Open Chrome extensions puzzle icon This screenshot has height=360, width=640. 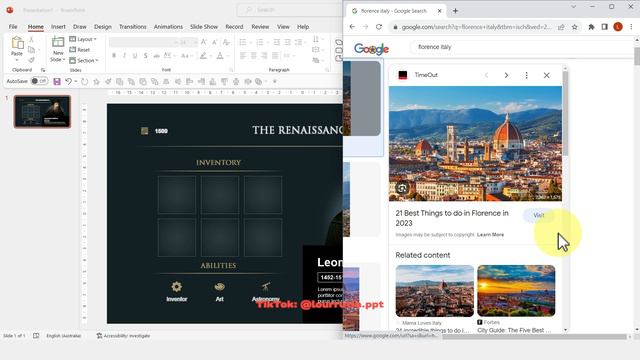[x=591, y=27]
